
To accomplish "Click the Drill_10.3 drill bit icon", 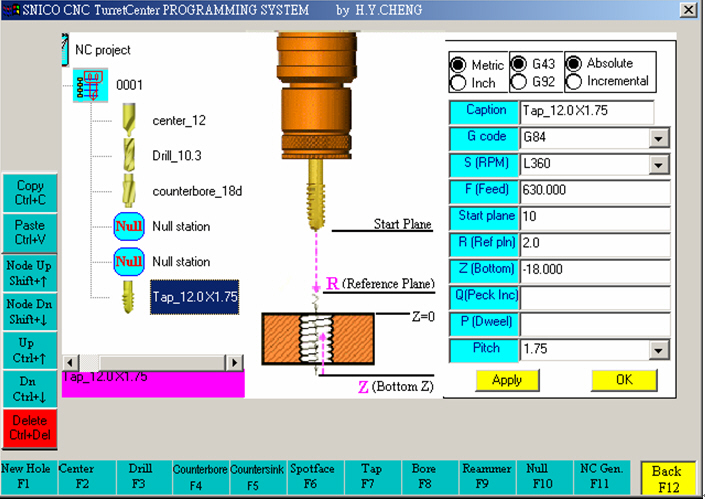I will click(129, 156).
